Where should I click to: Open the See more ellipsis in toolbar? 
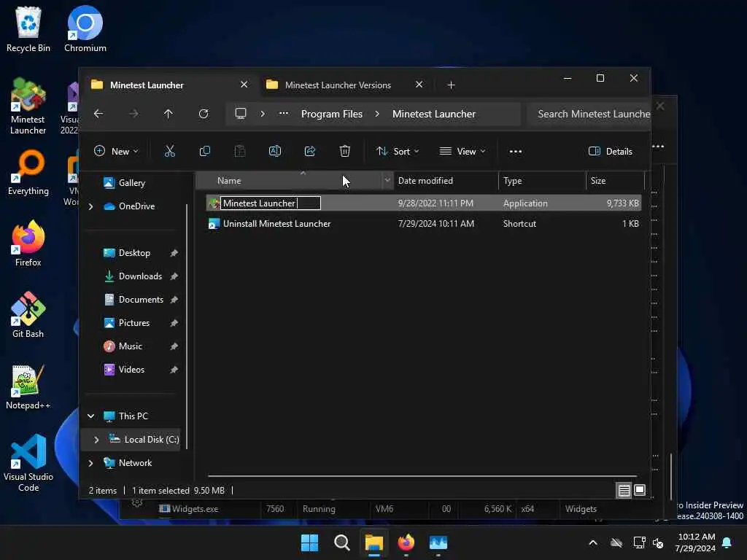516,152
